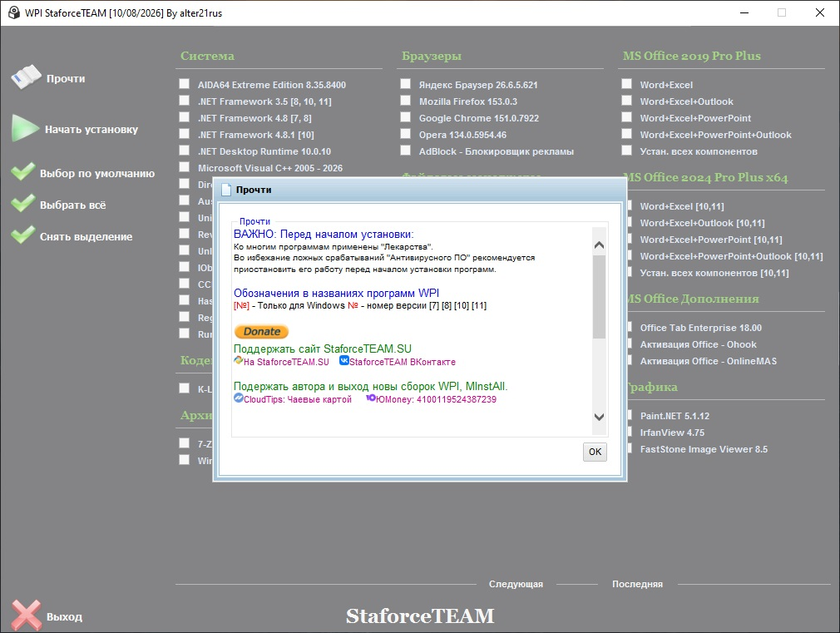
Task: Click Активация Office - OnlineMAS label
Action: pos(709,361)
